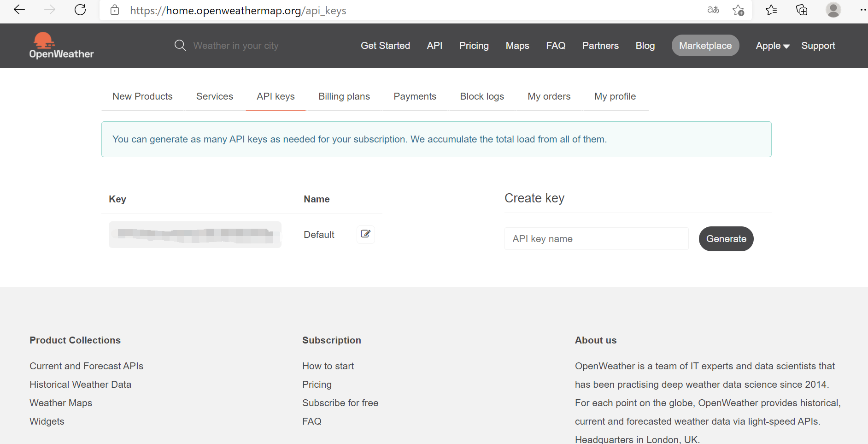
Task: Open the browser profile avatar
Action: tap(833, 10)
